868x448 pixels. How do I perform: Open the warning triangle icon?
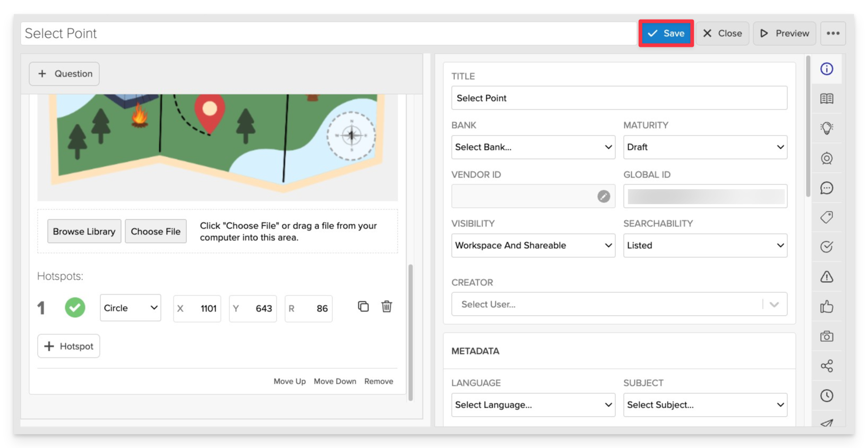click(827, 276)
